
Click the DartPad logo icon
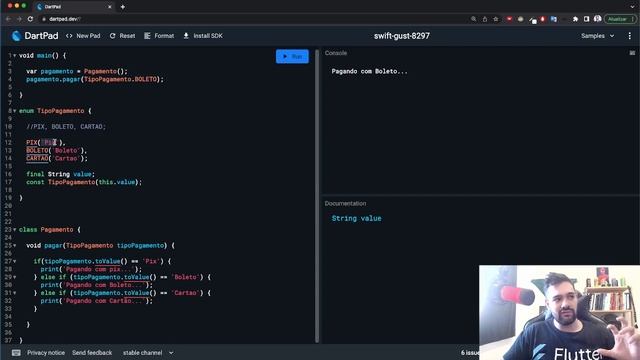(16, 36)
